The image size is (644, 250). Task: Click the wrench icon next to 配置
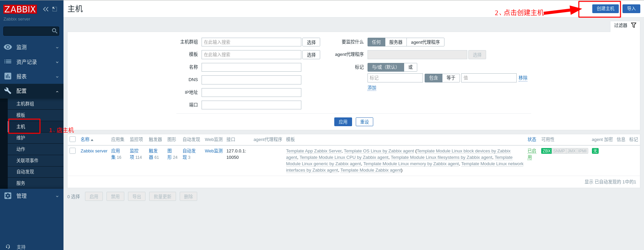(x=8, y=91)
